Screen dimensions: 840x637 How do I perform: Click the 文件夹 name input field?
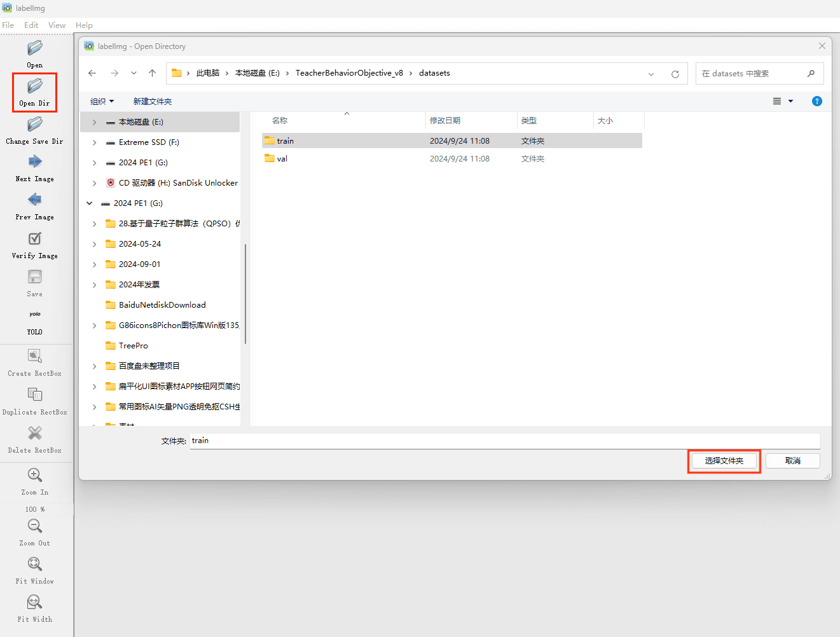coord(504,441)
